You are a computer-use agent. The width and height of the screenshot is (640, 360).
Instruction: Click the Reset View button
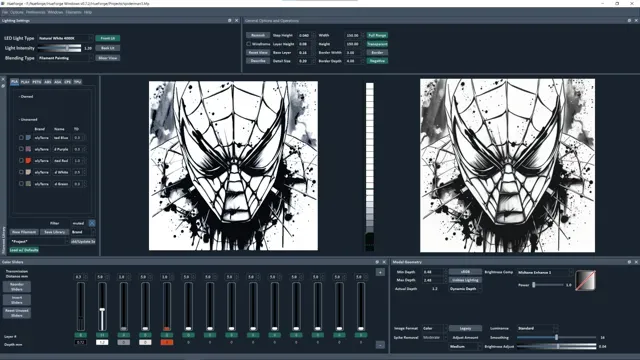(x=258, y=53)
